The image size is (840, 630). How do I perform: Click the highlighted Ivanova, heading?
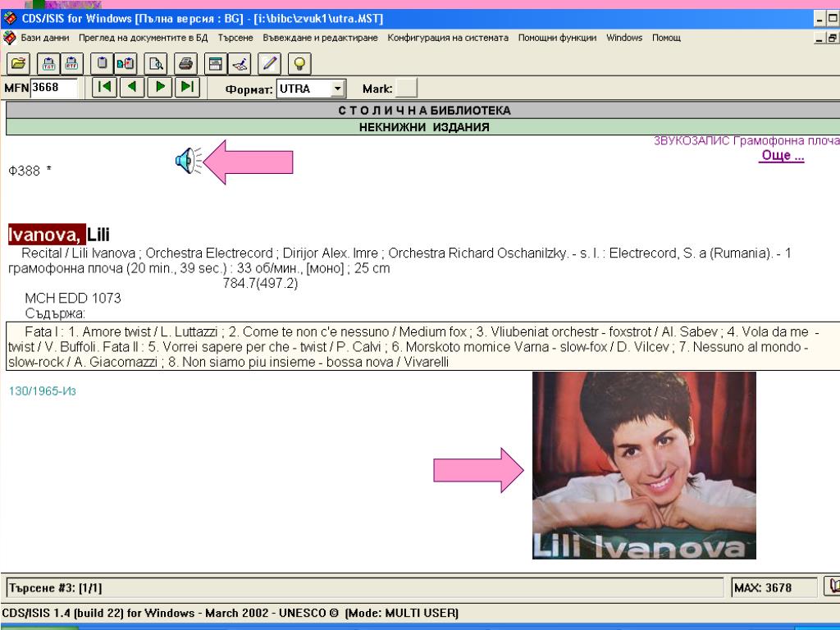[x=47, y=234]
